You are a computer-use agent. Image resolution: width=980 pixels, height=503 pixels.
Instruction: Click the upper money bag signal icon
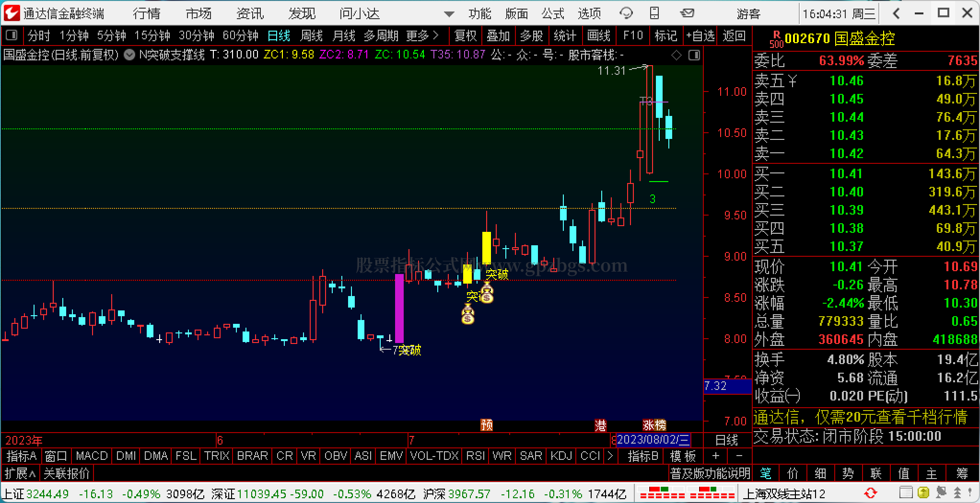click(487, 293)
